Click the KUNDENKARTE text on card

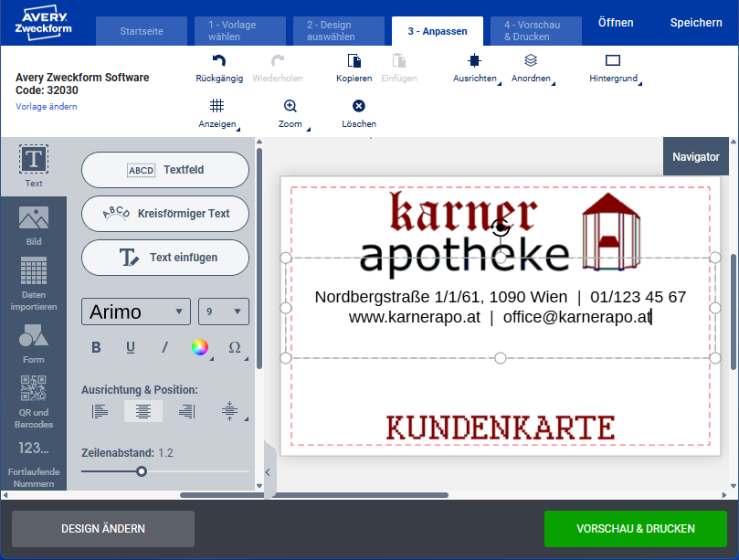[x=500, y=428]
